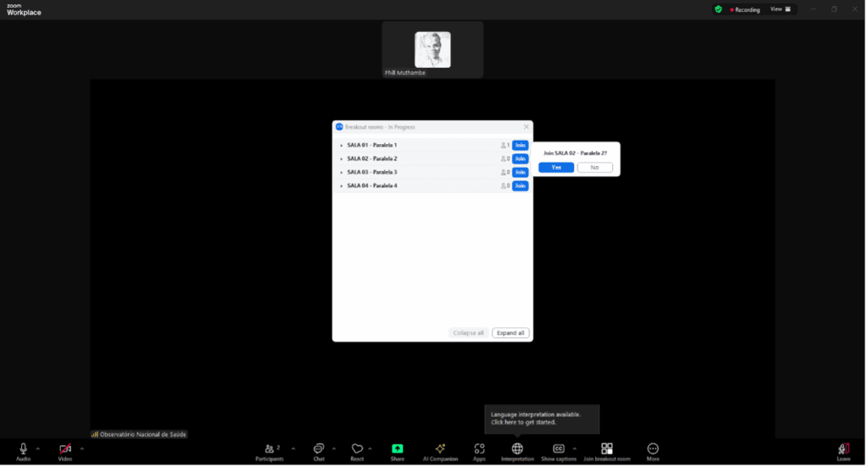868x467 pixels.
Task: Select Phill Muthambe's video thumbnail
Action: coord(432,49)
